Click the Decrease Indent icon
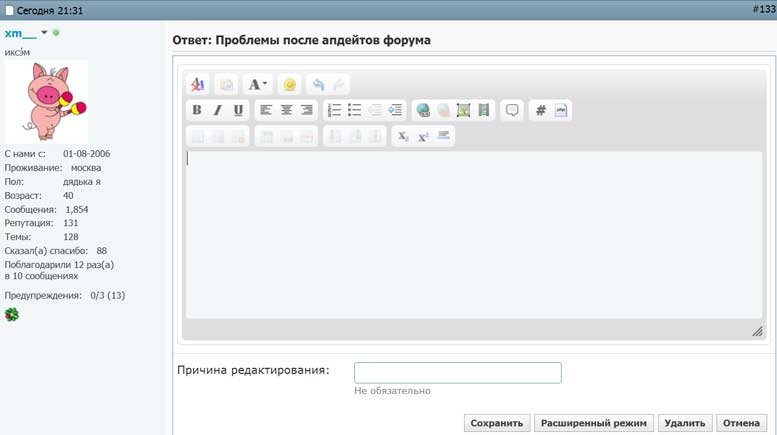777x435 pixels. [x=375, y=110]
